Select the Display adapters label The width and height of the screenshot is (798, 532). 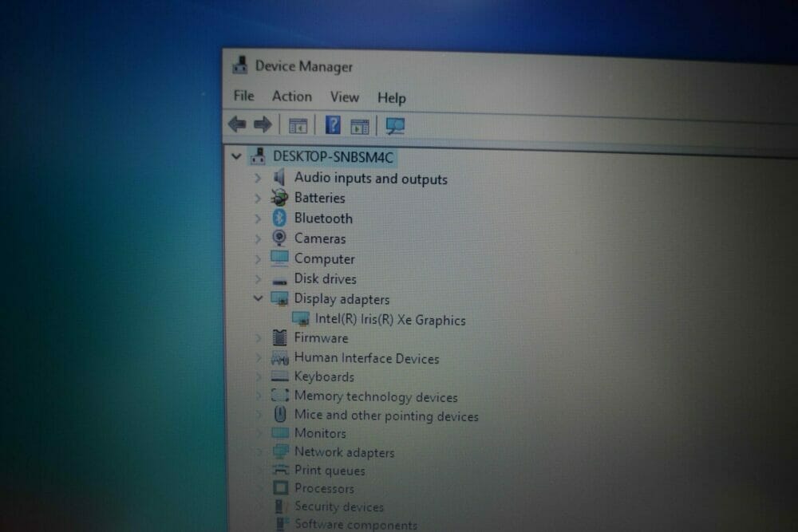coord(342,299)
